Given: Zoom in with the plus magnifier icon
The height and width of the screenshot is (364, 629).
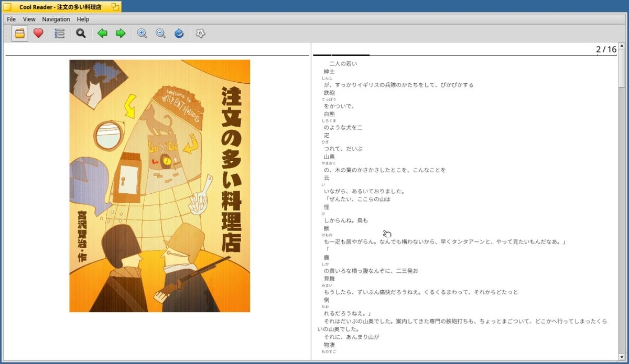Looking at the screenshot, I should pos(142,34).
